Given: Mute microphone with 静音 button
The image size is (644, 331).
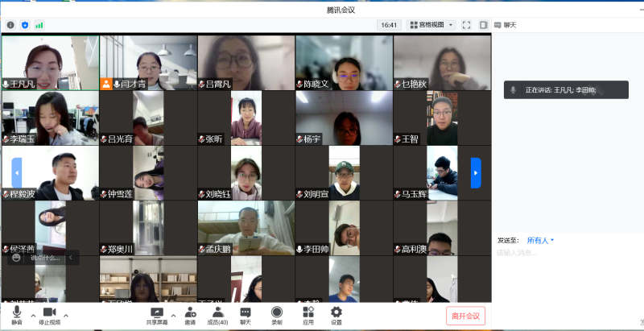Looking at the screenshot, I should click(17, 314).
